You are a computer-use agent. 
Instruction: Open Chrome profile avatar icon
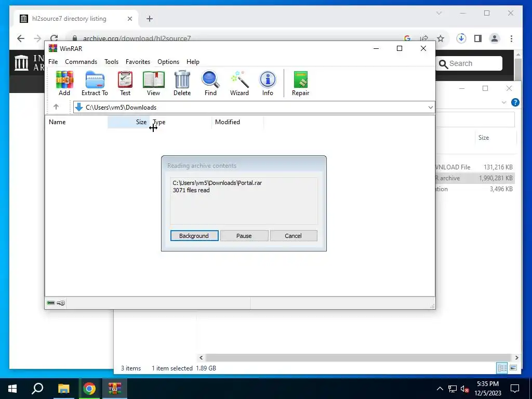pyautogui.click(x=495, y=38)
